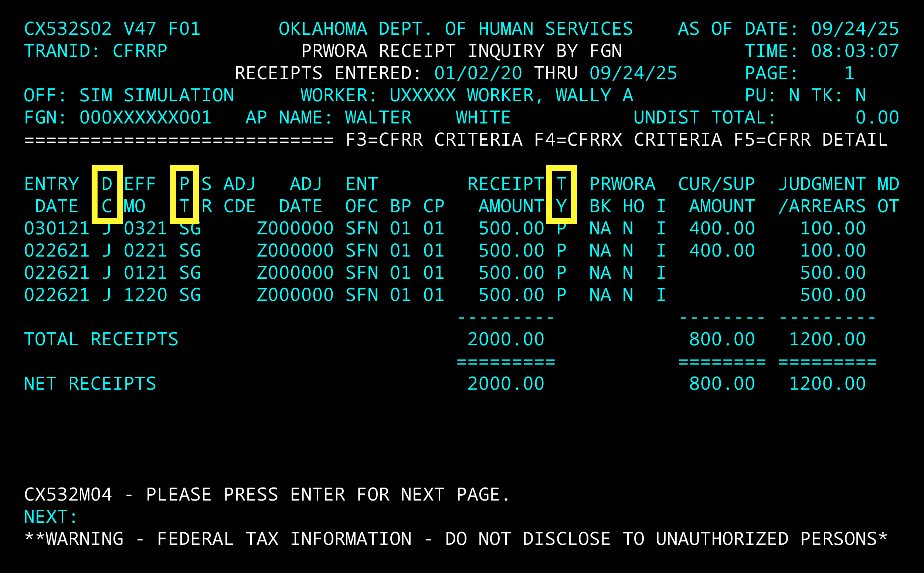Click the worker ID UXXXXX
The height and width of the screenshot is (573, 924).
[423, 95]
